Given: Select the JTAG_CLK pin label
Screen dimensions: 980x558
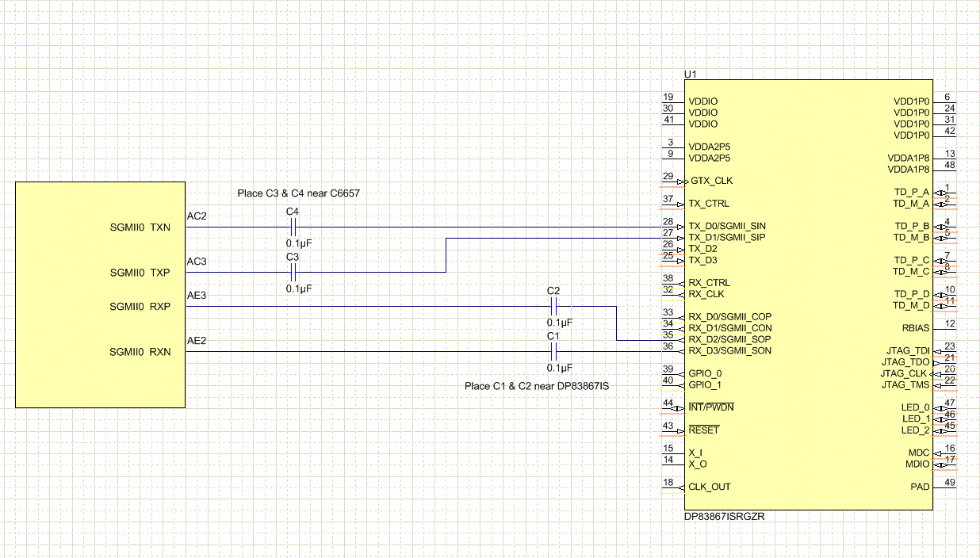Looking at the screenshot, I should point(905,373).
